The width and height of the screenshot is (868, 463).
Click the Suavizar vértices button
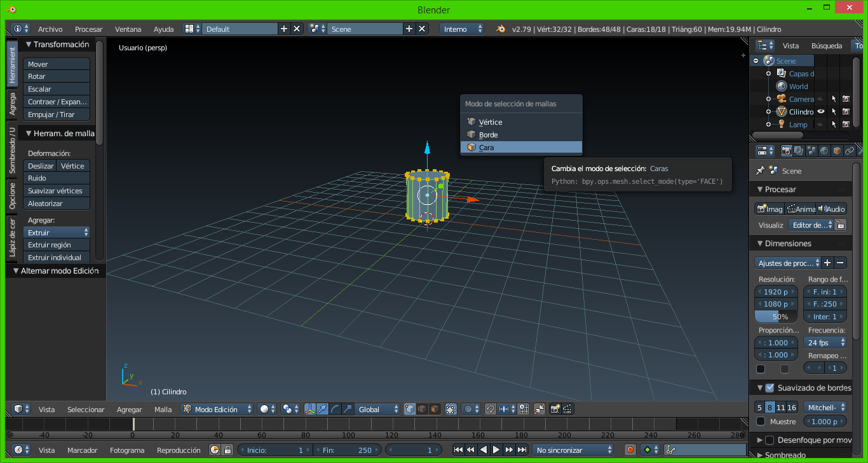pos(57,191)
